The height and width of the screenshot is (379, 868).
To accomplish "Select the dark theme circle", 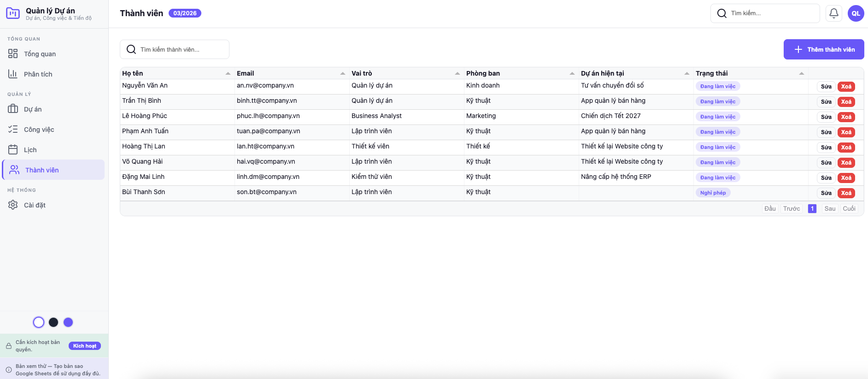I will [53, 322].
